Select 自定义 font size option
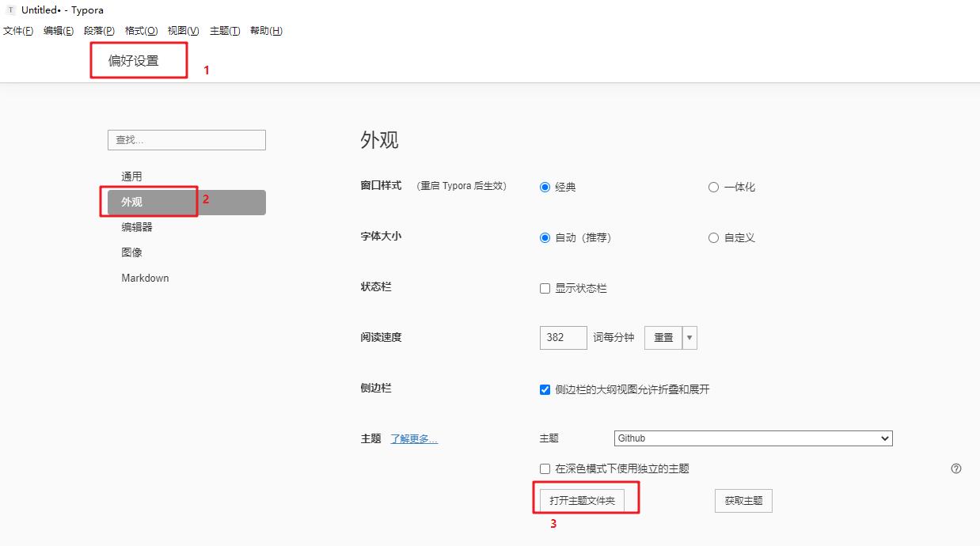980x546 pixels. click(x=713, y=238)
